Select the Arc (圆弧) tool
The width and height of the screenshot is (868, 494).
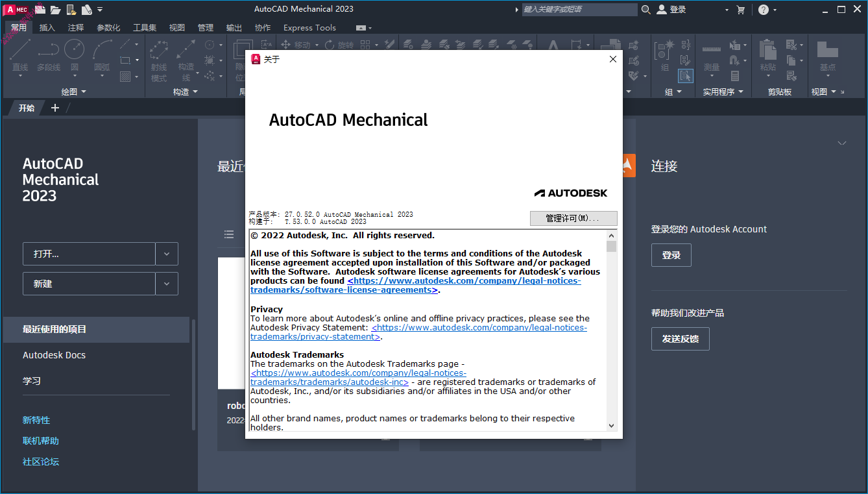coord(102,55)
